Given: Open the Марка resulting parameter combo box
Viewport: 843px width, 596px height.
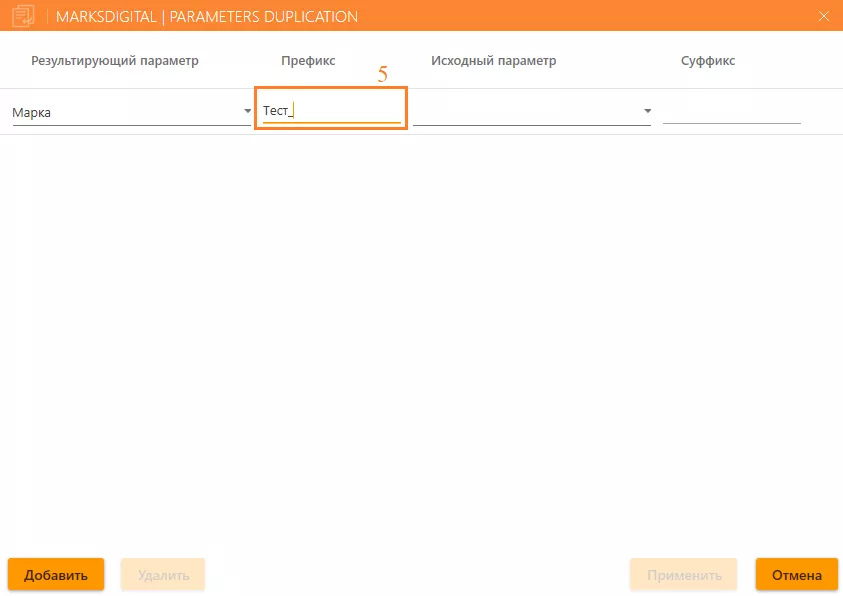Looking at the screenshot, I should click(125, 112).
